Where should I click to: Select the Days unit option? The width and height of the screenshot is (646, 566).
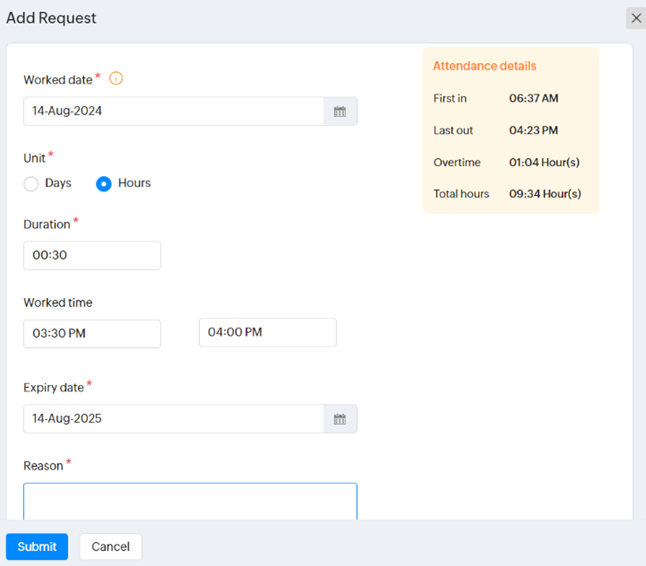click(31, 184)
